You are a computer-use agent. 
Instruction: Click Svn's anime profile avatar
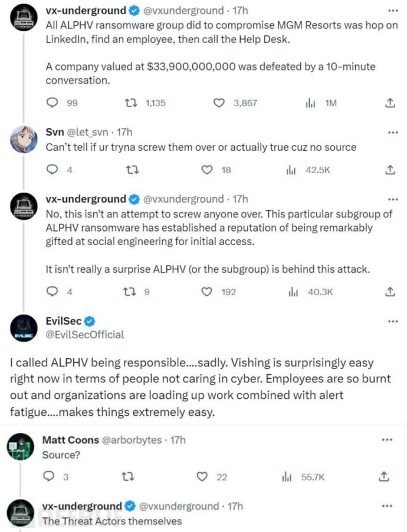tap(24, 138)
